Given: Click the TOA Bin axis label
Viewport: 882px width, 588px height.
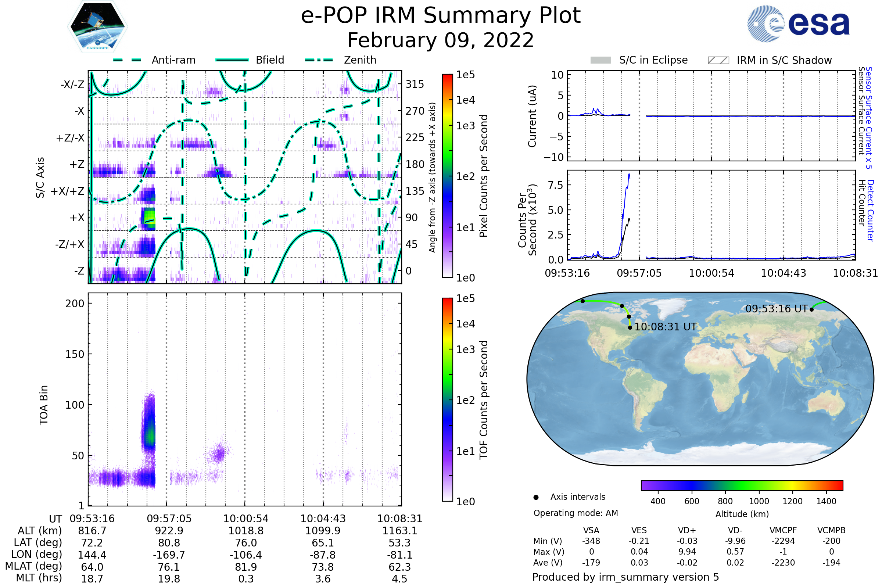Looking at the screenshot, I should click(44, 405).
